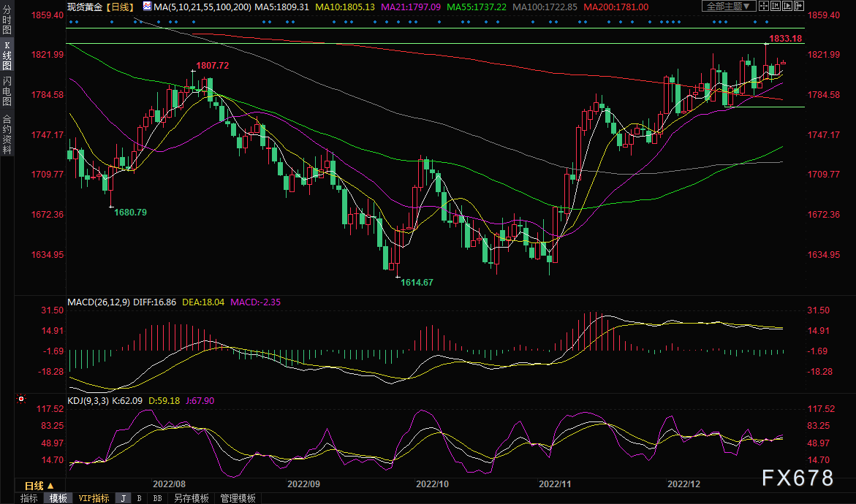Open the 合约资料 side tab

coord(7,134)
